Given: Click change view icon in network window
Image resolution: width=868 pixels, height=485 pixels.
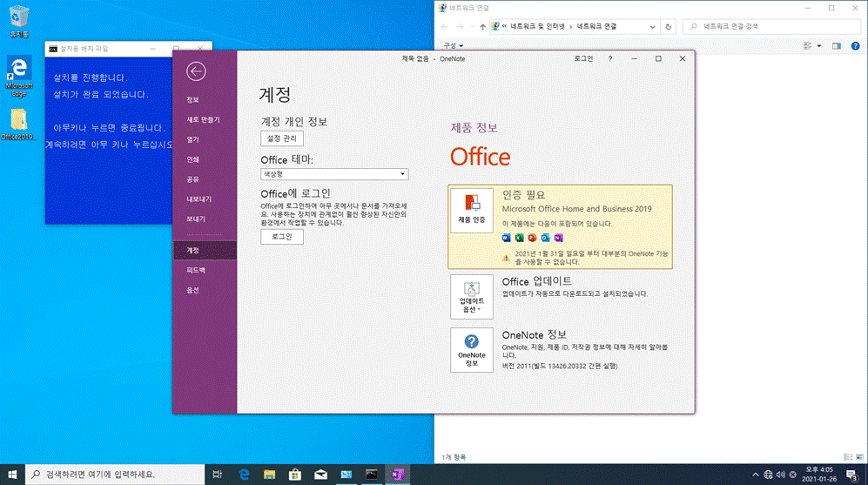Looking at the screenshot, I should (808, 46).
